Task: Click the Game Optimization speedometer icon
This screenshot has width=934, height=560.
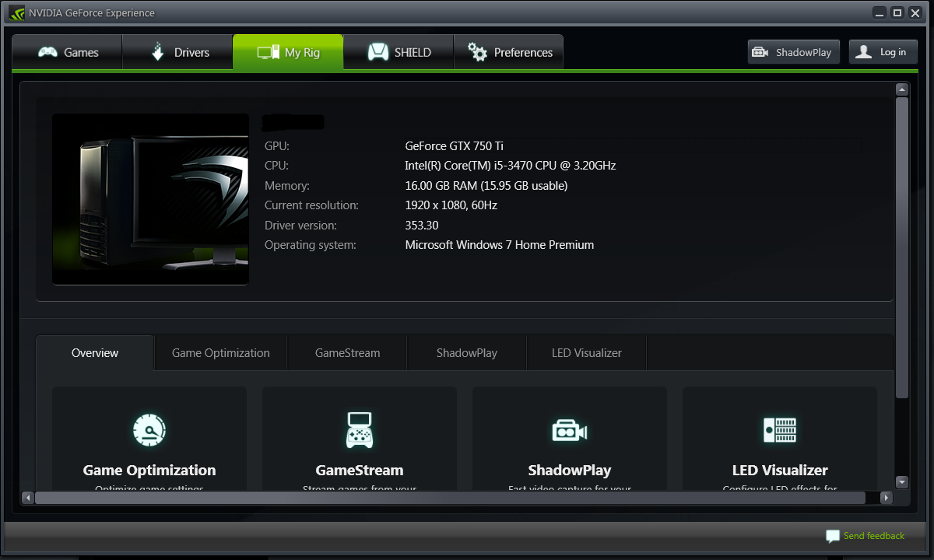Action: click(149, 429)
